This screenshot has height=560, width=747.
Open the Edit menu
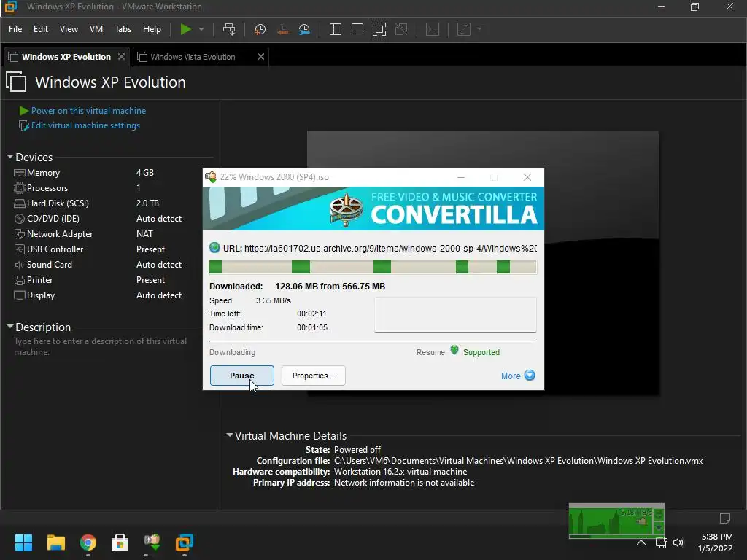pos(41,29)
